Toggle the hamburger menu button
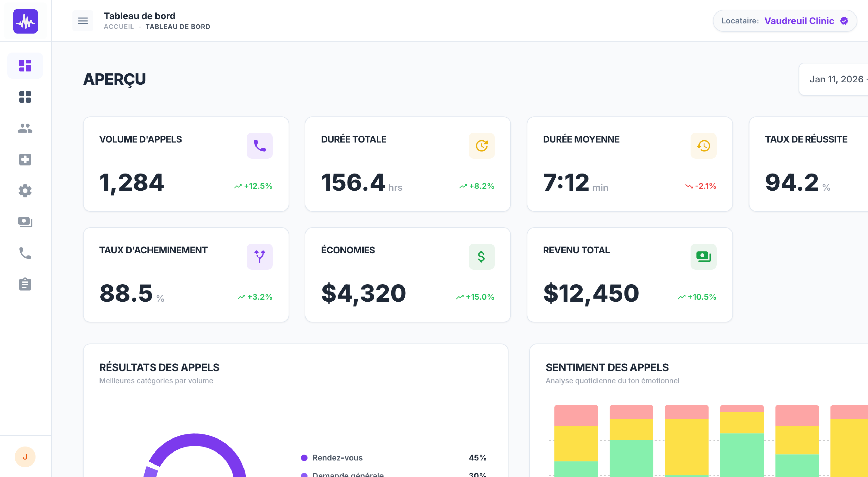Image resolution: width=868 pixels, height=477 pixels. pos(83,21)
